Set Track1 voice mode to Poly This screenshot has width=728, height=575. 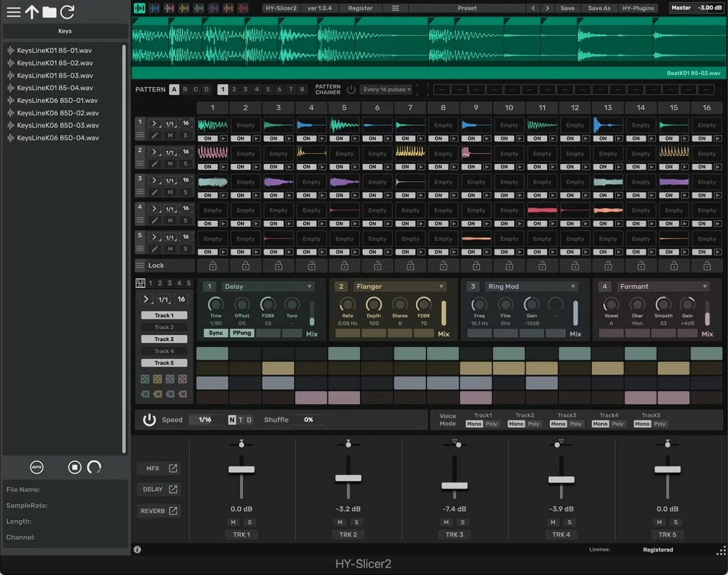coord(491,424)
